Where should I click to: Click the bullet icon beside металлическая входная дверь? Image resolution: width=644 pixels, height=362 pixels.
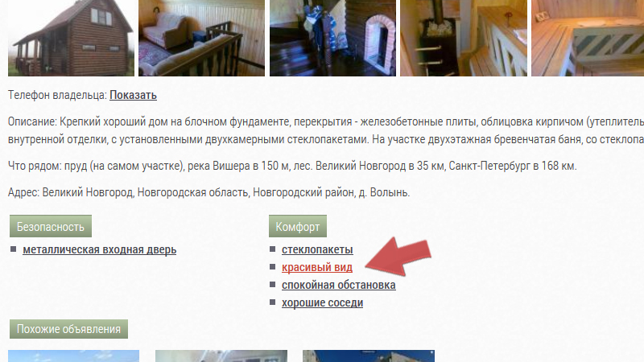[13, 249]
